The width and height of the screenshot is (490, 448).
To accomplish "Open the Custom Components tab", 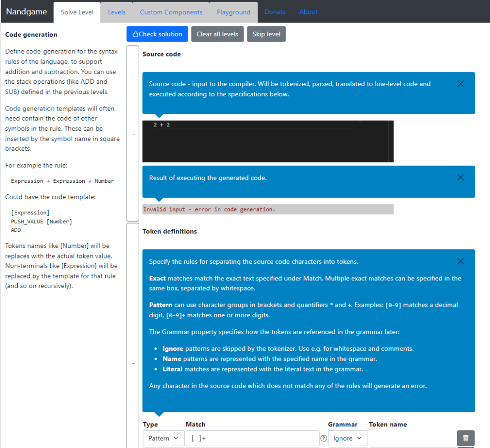I will click(x=171, y=12).
